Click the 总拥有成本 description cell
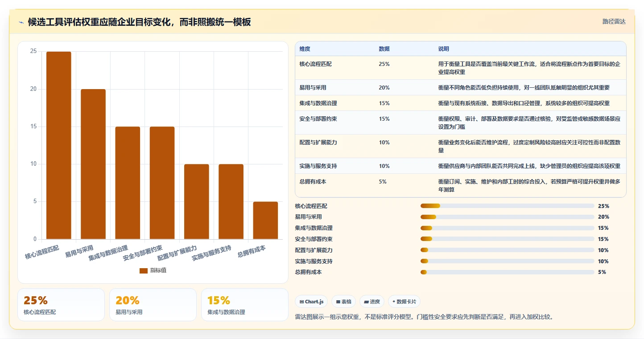Image resolution: width=644 pixels, height=339 pixels. click(x=529, y=186)
